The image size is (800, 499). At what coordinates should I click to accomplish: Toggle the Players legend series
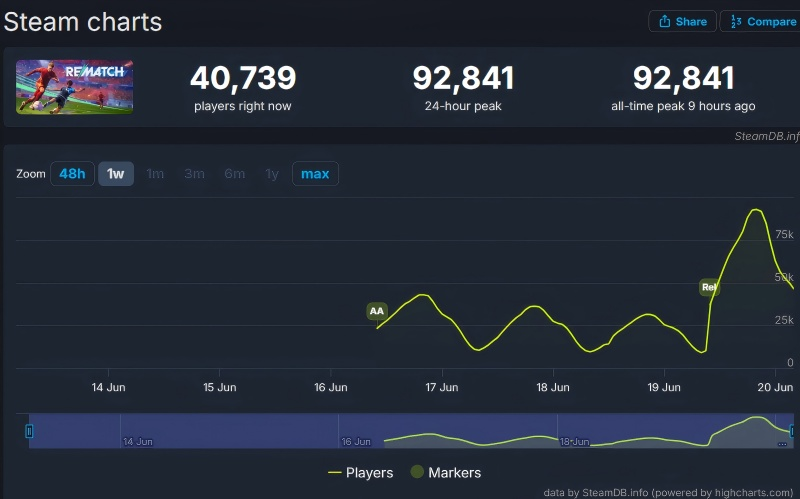point(361,472)
